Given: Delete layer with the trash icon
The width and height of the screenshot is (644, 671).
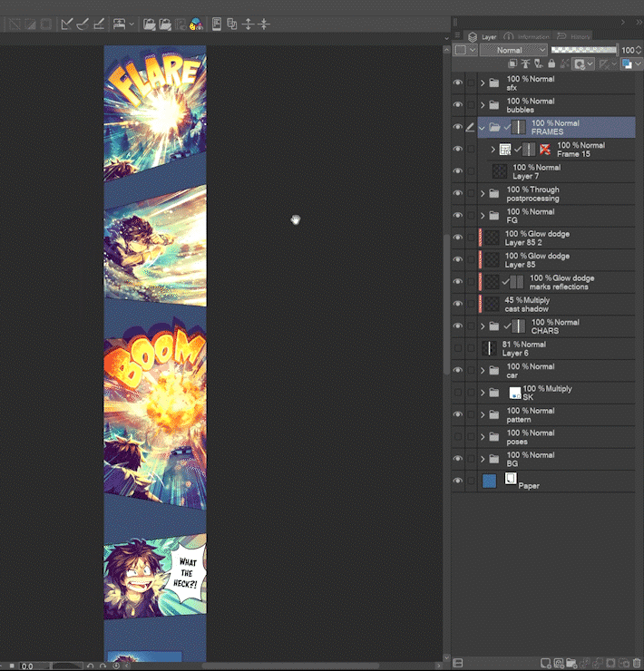Looking at the screenshot, I should coord(636,664).
